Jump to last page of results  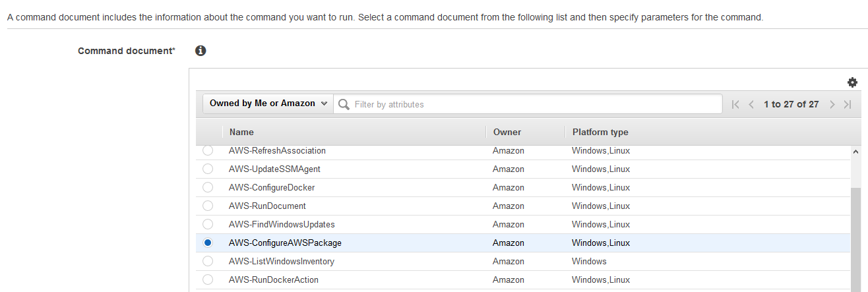pos(848,104)
